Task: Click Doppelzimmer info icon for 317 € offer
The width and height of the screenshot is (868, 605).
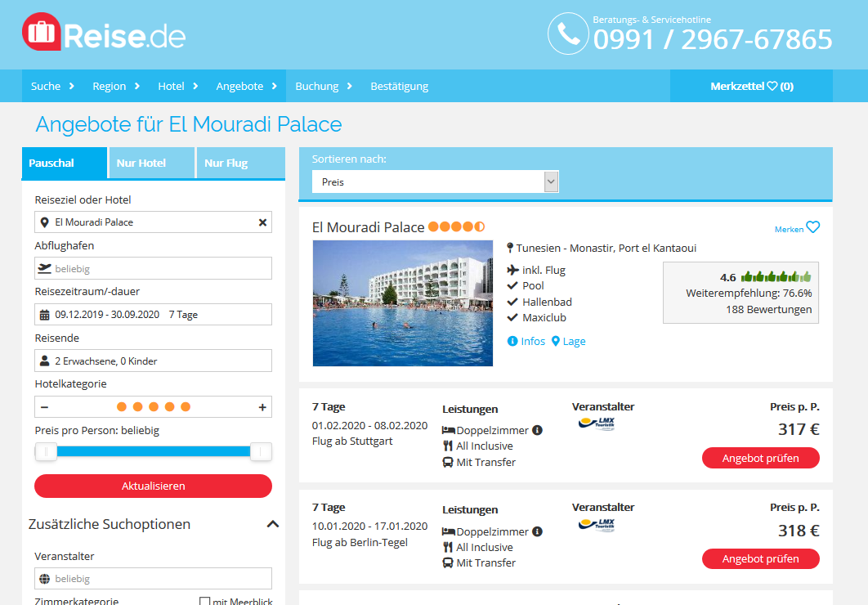Action: (x=537, y=430)
